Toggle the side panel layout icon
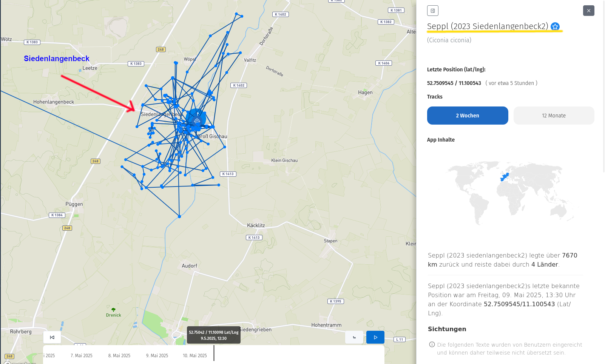605x364 pixels. pos(433,11)
